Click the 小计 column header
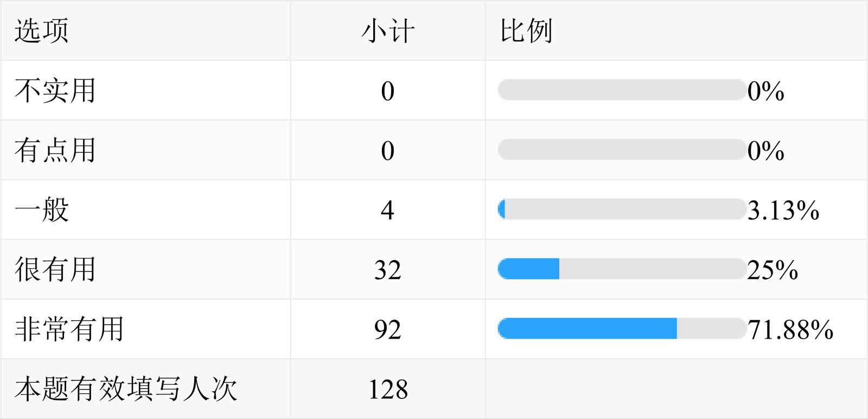The width and height of the screenshot is (868, 419). coord(388,31)
